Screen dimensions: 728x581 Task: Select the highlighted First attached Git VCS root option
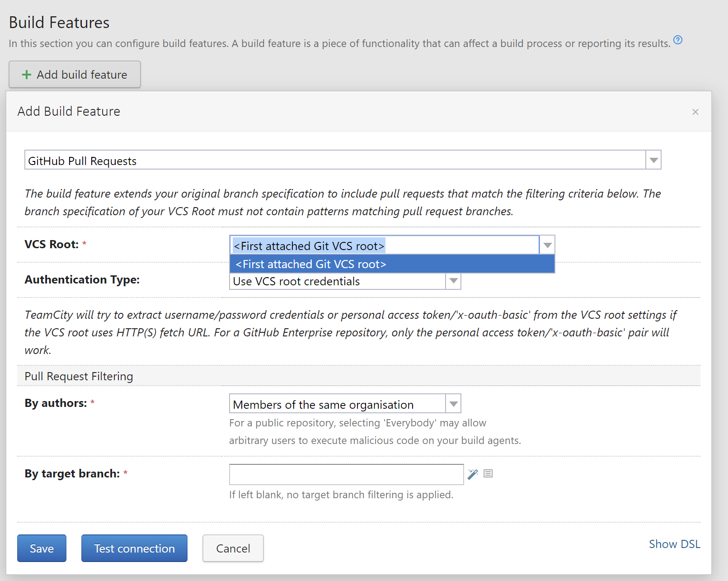tap(392, 264)
